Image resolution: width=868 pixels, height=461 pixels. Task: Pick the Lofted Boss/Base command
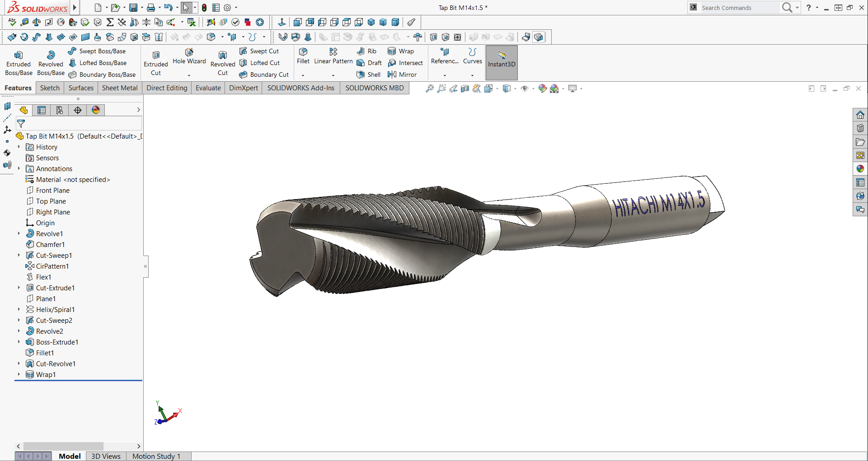[98, 63]
